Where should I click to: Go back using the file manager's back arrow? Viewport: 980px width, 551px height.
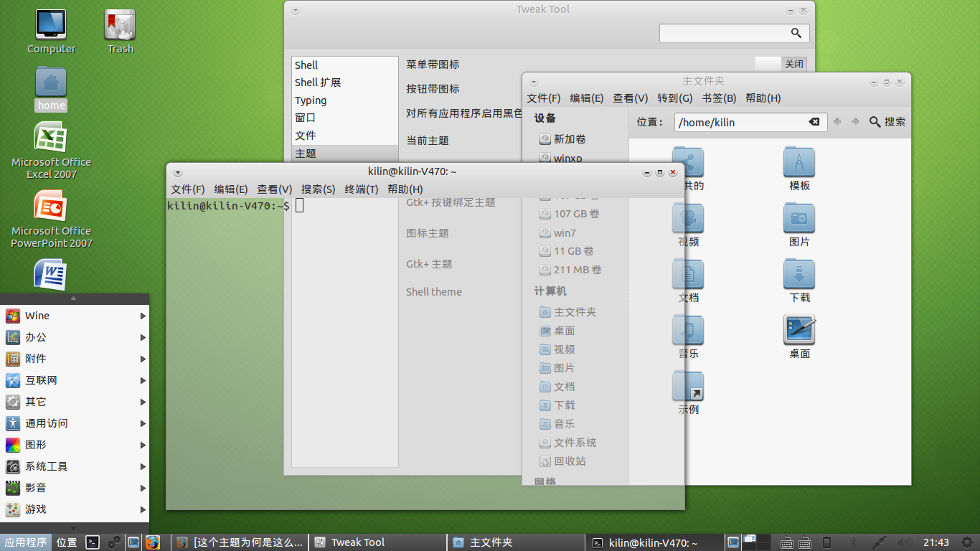pyautogui.click(x=837, y=122)
